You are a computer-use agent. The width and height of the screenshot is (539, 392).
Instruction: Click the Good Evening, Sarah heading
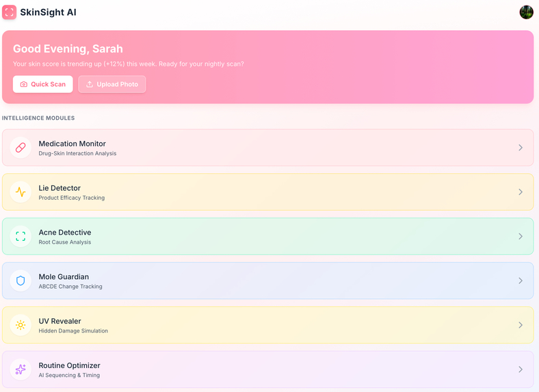[x=68, y=49]
